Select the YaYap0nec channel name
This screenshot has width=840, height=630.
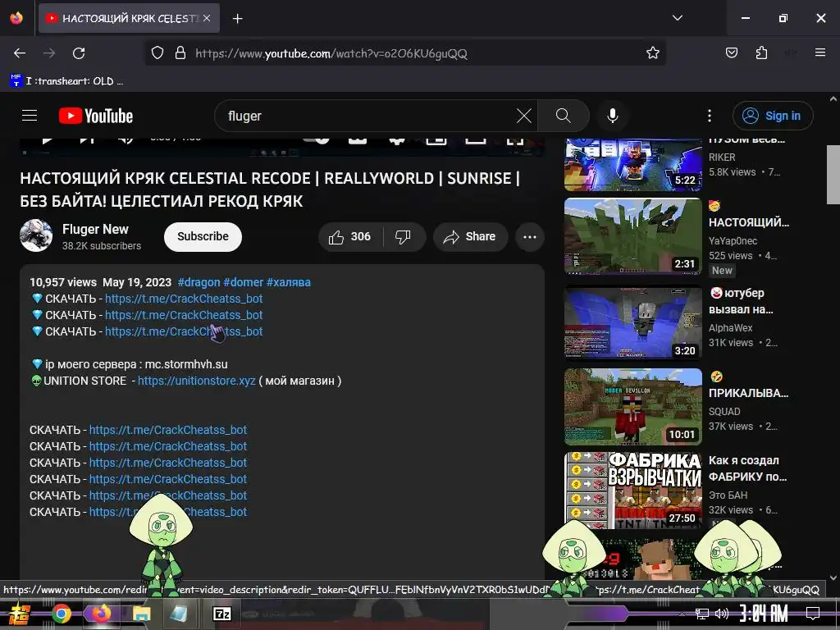(x=733, y=241)
